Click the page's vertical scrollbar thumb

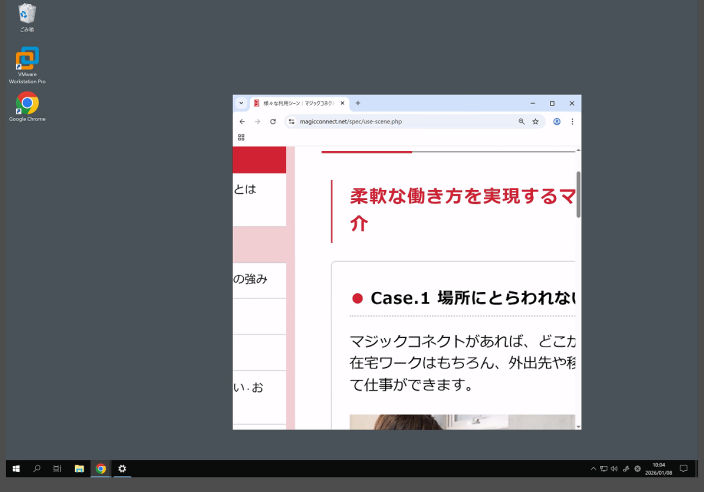[578, 195]
